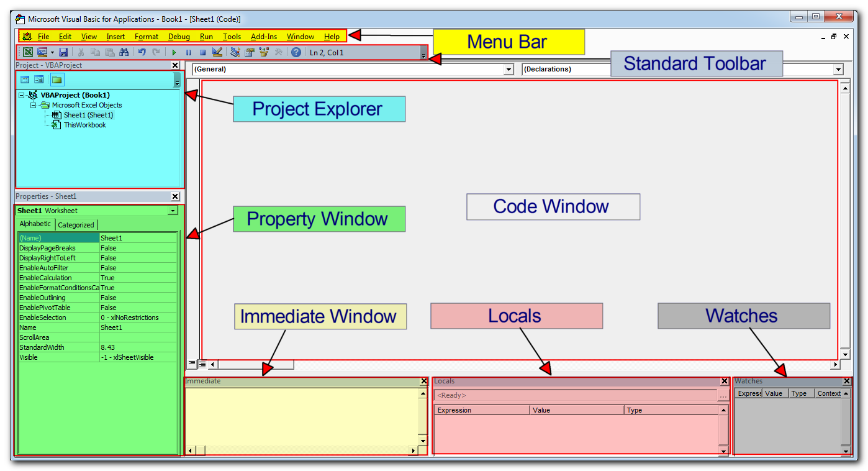868x471 pixels.
Task: Click the DisplayPageBreaks property value False
Action: coord(138,248)
